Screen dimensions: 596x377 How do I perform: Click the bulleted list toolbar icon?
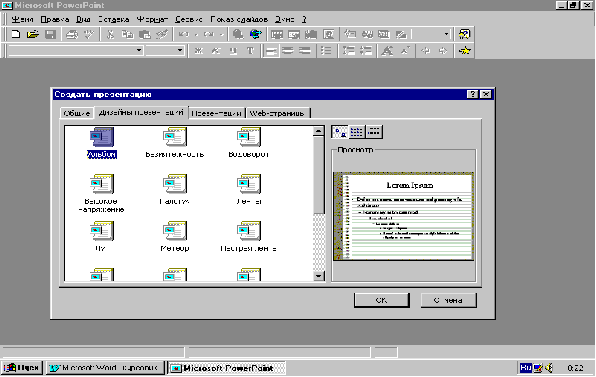tap(326, 51)
